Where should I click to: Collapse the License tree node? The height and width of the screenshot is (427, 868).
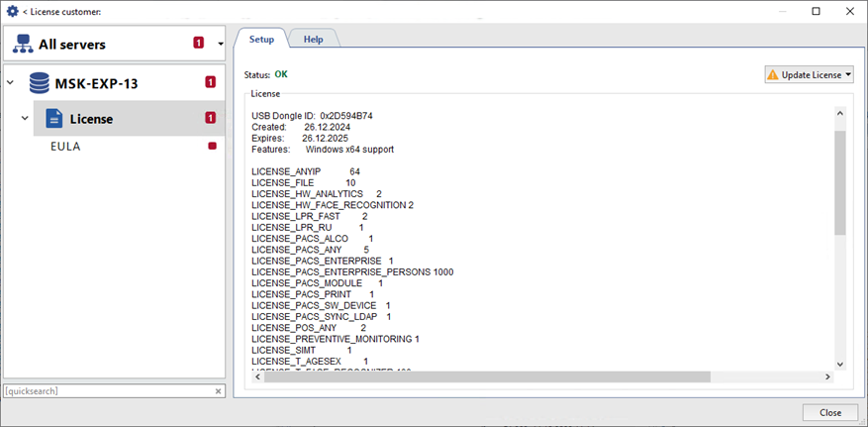pos(26,119)
